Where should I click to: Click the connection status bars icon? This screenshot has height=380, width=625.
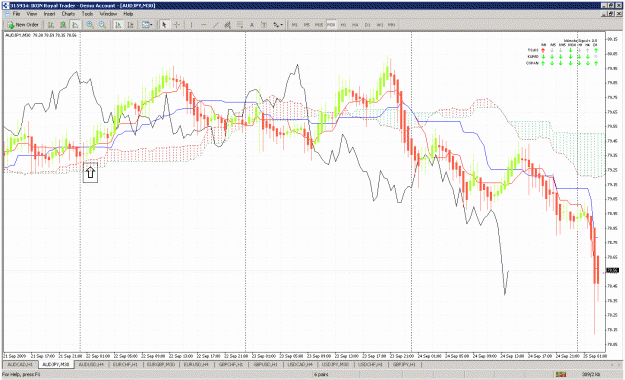561,374
